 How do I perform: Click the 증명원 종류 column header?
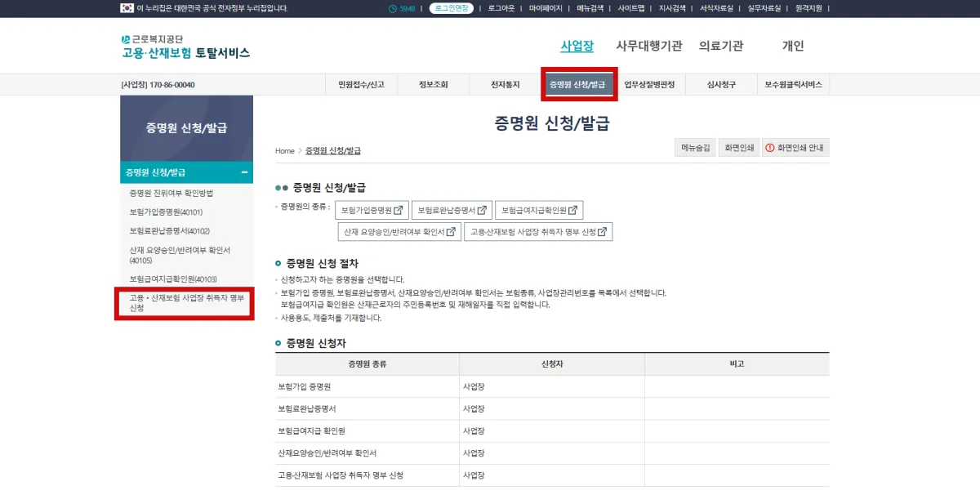point(367,363)
